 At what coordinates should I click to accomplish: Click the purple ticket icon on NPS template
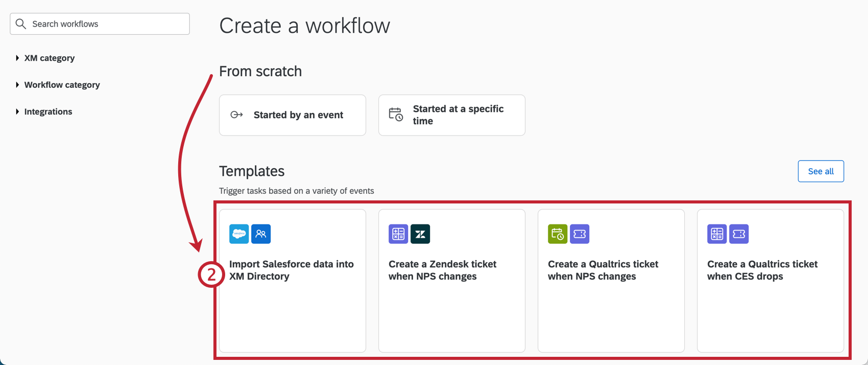(580, 234)
